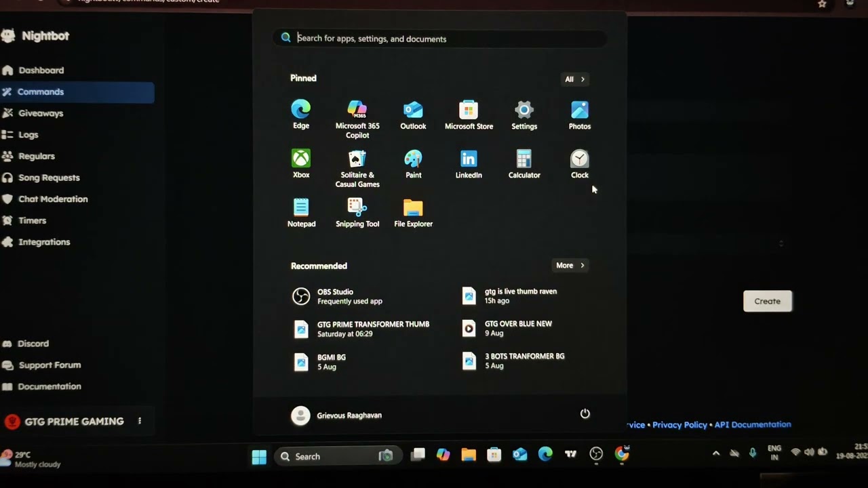Open Grievous Raaghavan user account
The height and width of the screenshot is (488, 868).
pyautogui.click(x=336, y=415)
